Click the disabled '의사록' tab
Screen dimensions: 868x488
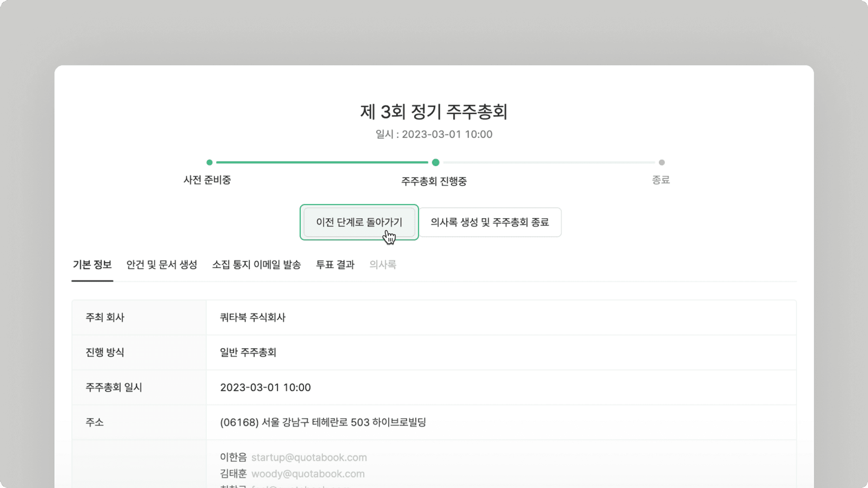click(383, 265)
